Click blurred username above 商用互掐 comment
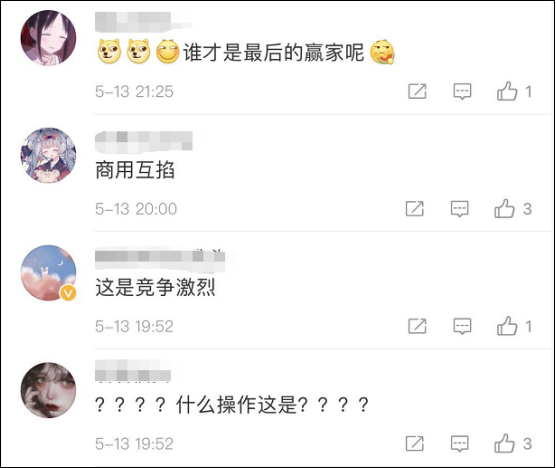The width and height of the screenshot is (556, 468). pos(144,141)
